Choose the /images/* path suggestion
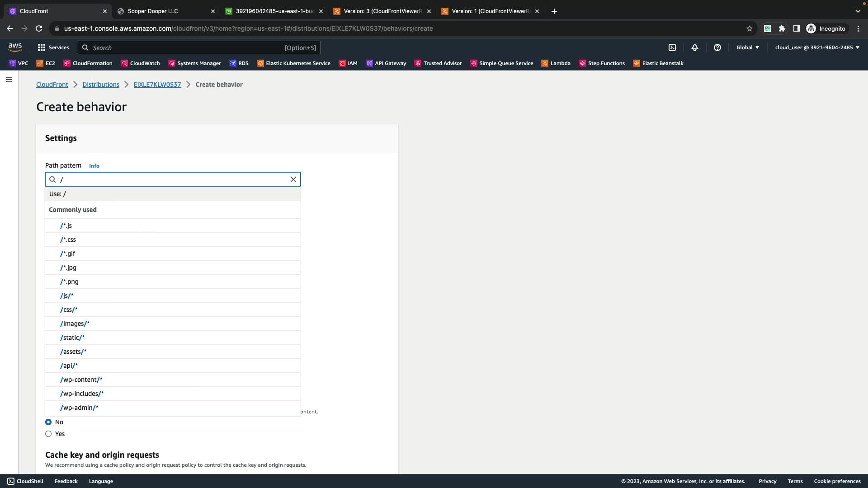Screen dimensions: 868x488 [x=75, y=324]
